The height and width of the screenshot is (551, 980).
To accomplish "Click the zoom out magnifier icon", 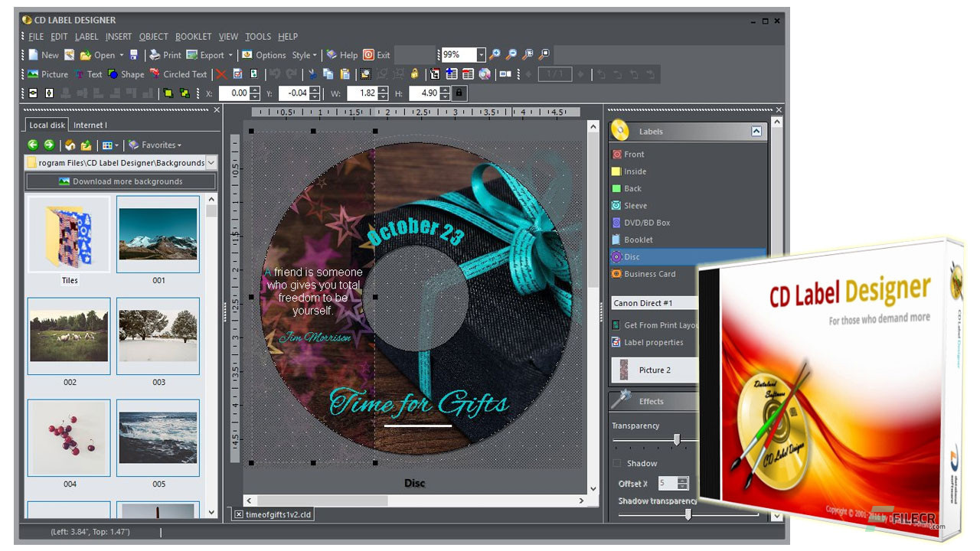I will [511, 55].
